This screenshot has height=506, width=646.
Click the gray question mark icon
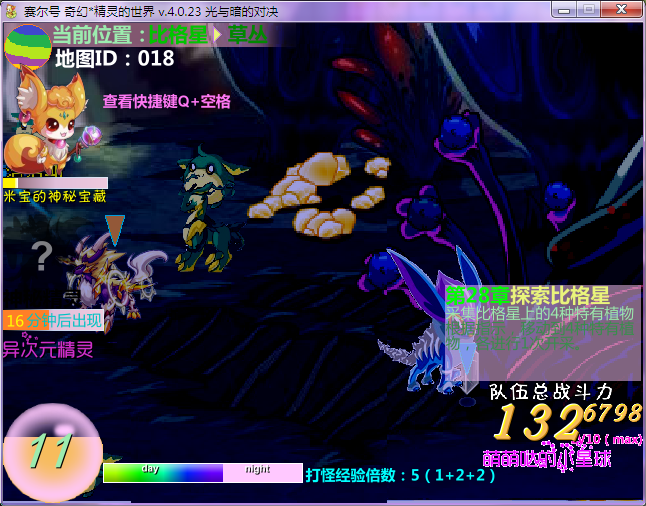[42, 256]
